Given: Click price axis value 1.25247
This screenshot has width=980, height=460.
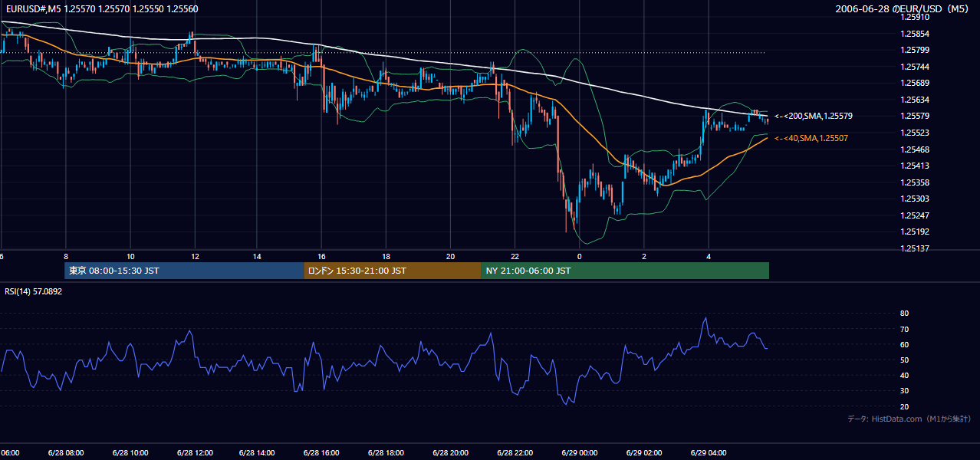Looking at the screenshot, I should [x=915, y=215].
